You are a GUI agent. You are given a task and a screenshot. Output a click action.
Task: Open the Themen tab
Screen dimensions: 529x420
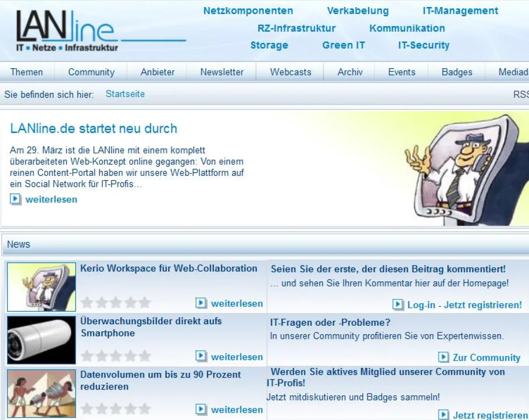click(x=27, y=72)
